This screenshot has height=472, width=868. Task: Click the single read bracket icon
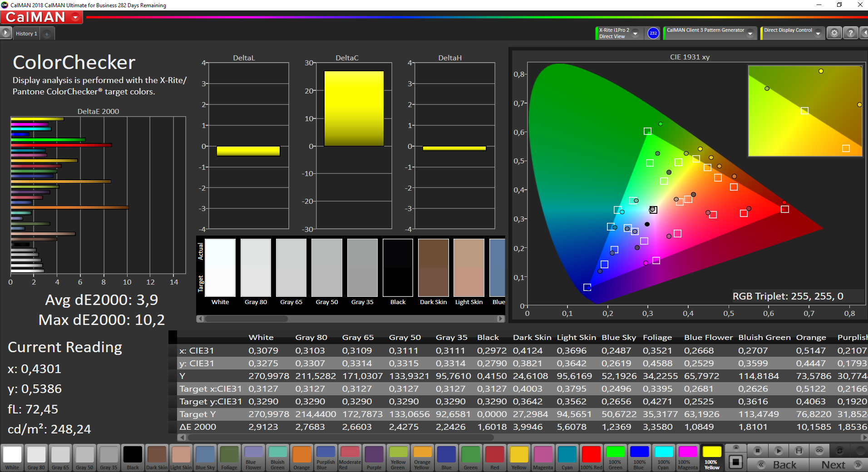pyautogui.click(x=799, y=451)
